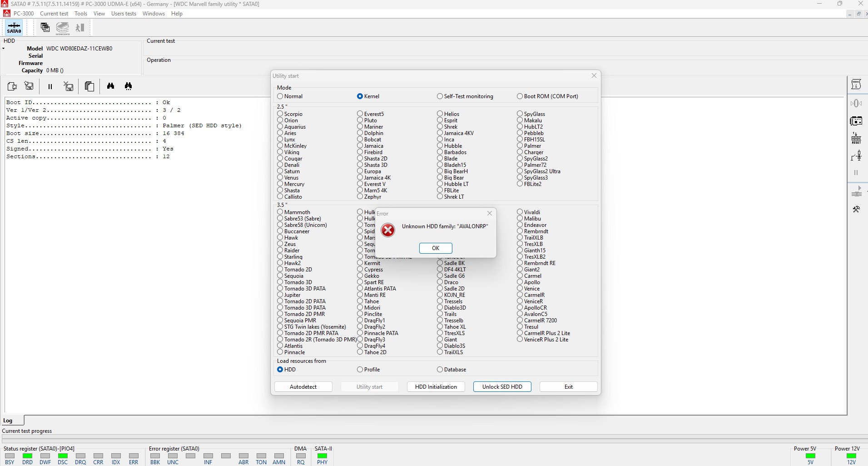The image size is (868, 466).
Task: Click the Unlock SED HDD button
Action: [502, 387]
